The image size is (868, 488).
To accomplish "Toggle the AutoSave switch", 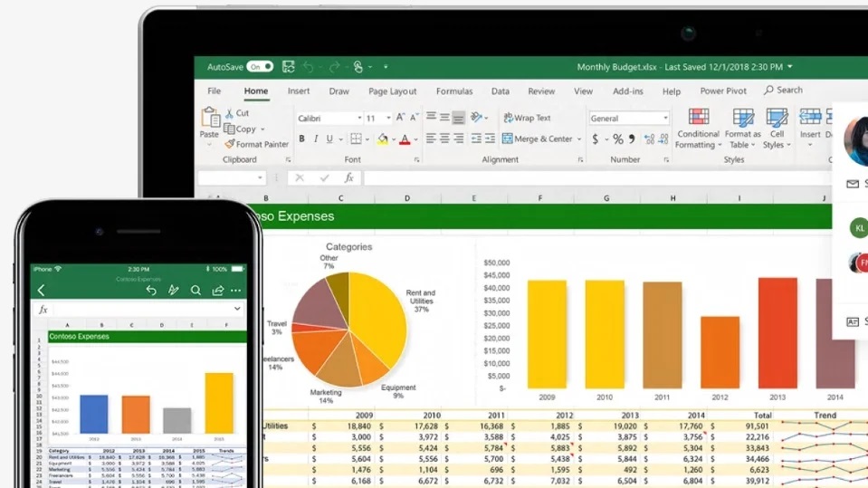I will [260, 67].
